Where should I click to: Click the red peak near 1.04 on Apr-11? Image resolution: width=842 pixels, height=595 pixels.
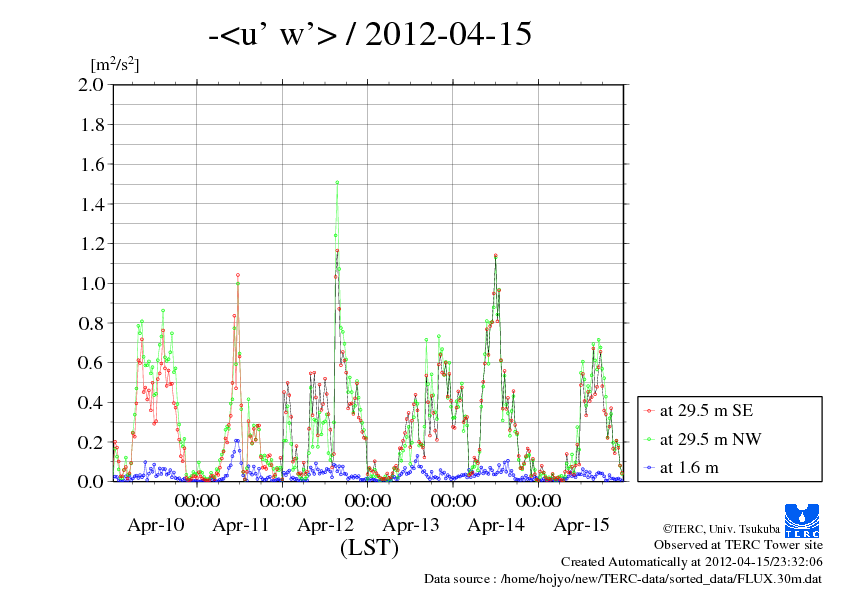[x=238, y=275]
